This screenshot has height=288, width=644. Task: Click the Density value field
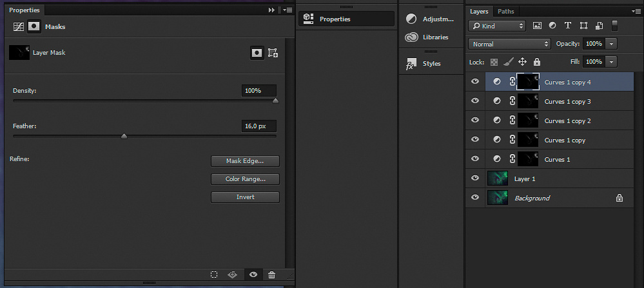(259, 91)
